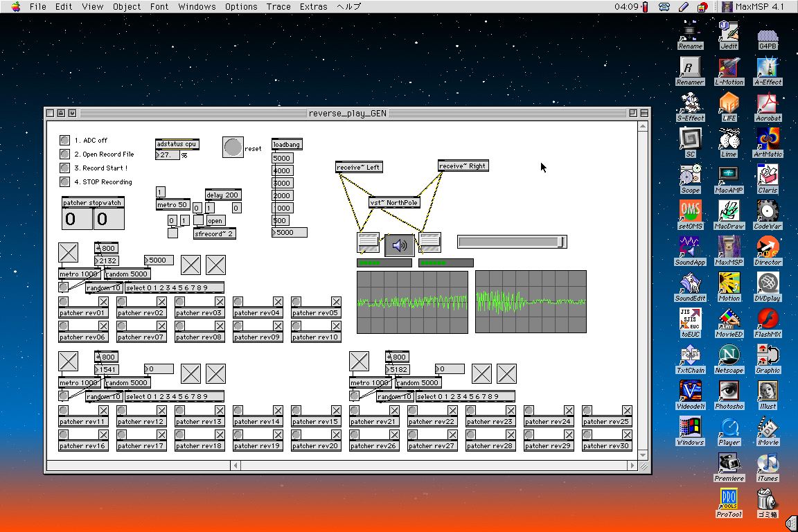This screenshot has width=798, height=532.
Task: Toggle the speaker audio output button
Action: (x=399, y=245)
